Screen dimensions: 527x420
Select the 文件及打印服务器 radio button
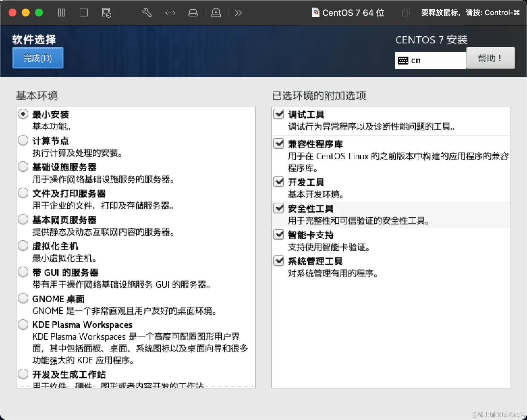pos(23,193)
